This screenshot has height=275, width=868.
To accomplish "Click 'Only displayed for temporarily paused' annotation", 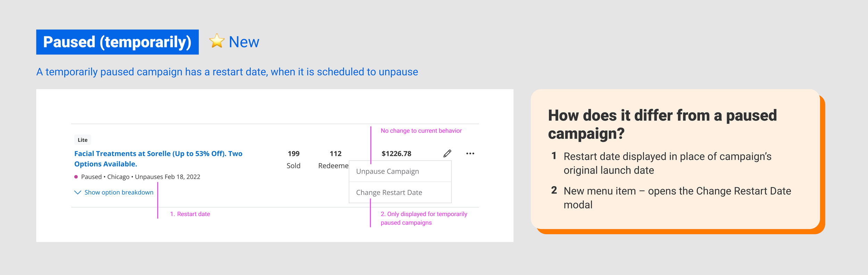I will pos(424,218).
